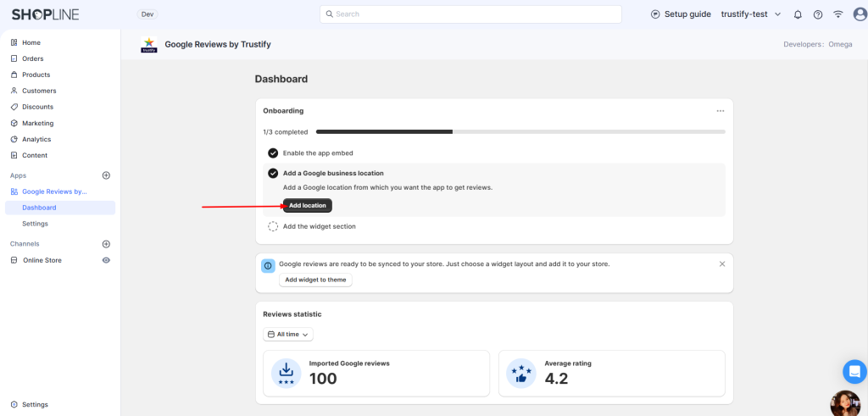Select Dashboard under Google Reviews app
This screenshot has width=868, height=416.
60,208
